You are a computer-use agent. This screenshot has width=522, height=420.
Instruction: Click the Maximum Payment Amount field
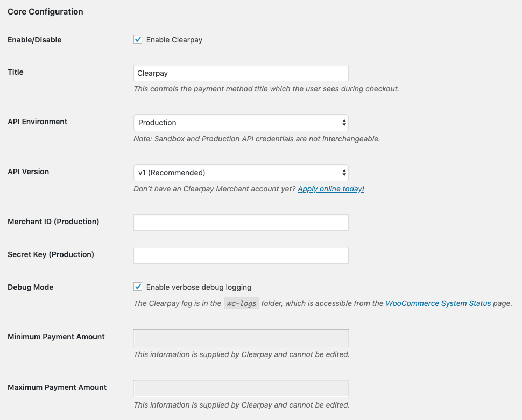[241, 388]
